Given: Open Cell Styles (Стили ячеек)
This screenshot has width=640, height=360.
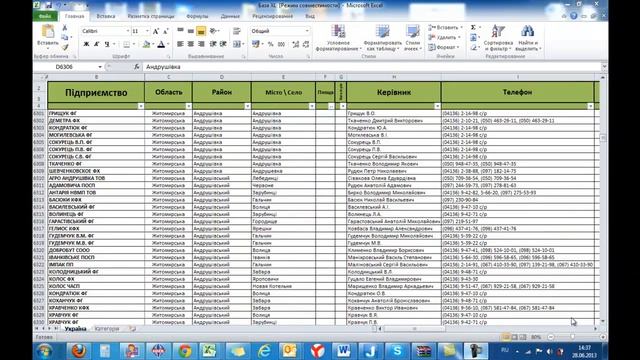Looking at the screenshot, I should pyautogui.click(x=413, y=37).
